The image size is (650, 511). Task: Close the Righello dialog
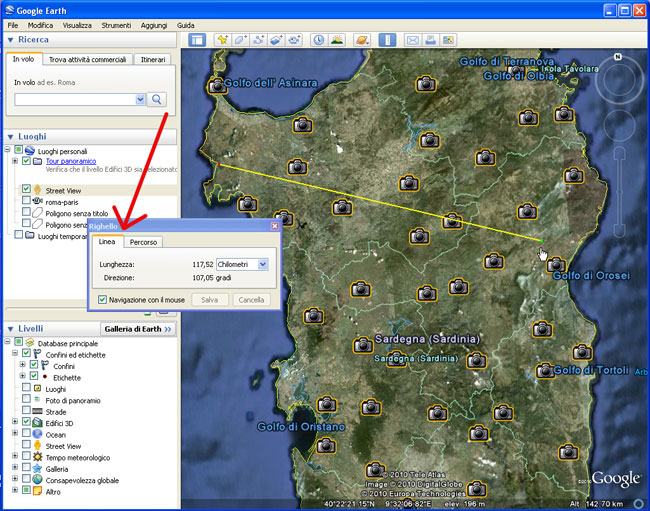(275, 226)
